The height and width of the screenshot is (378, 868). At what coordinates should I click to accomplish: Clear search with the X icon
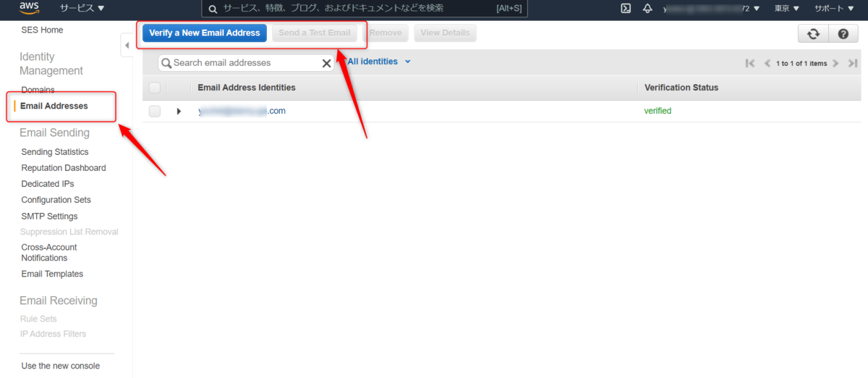point(326,63)
